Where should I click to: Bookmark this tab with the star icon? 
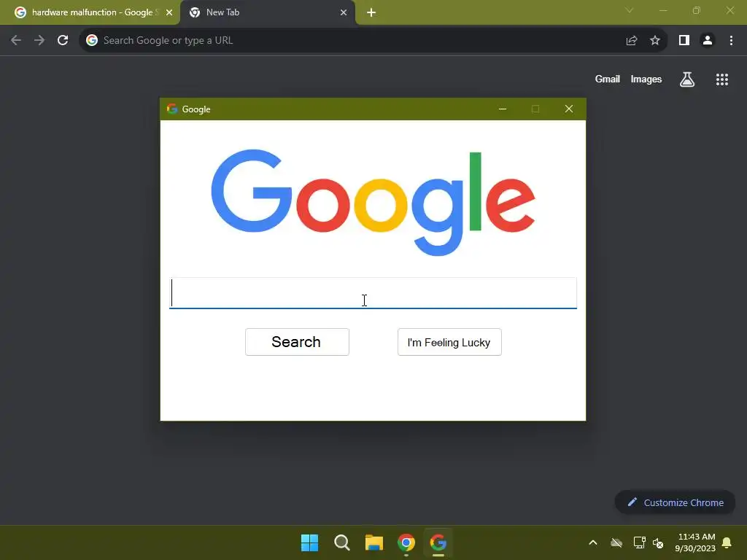[x=655, y=41]
